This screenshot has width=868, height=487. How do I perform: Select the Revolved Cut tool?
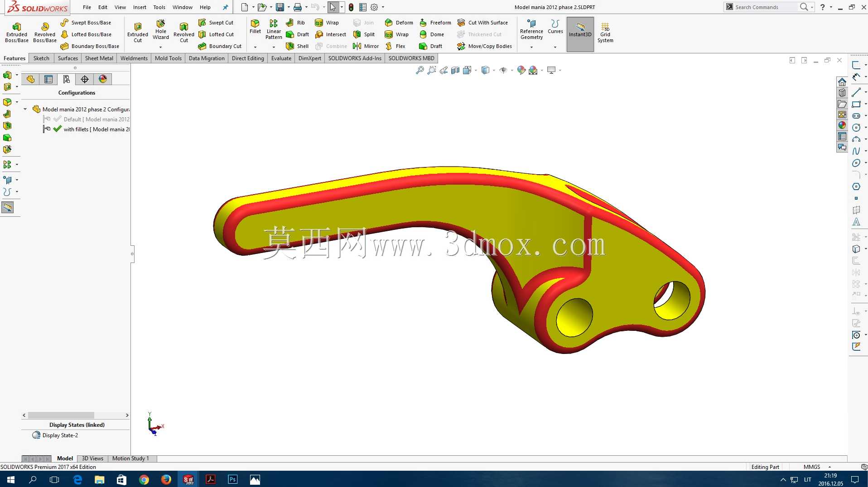pyautogui.click(x=184, y=32)
